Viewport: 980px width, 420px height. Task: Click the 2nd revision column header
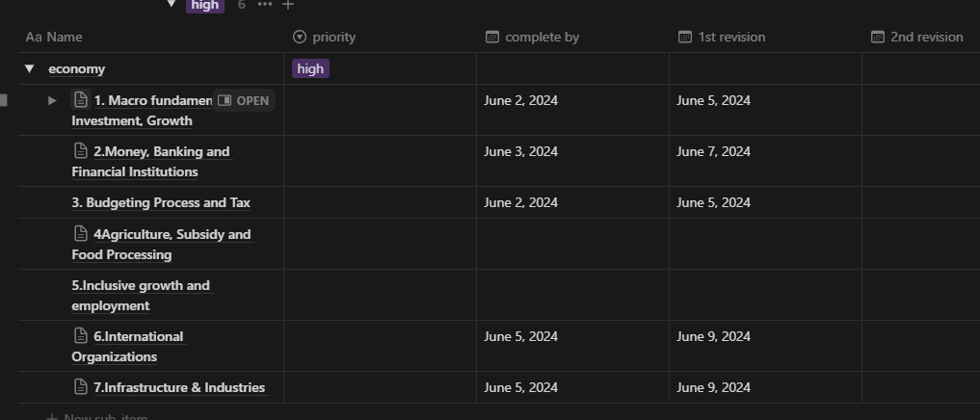tap(917, 37)
